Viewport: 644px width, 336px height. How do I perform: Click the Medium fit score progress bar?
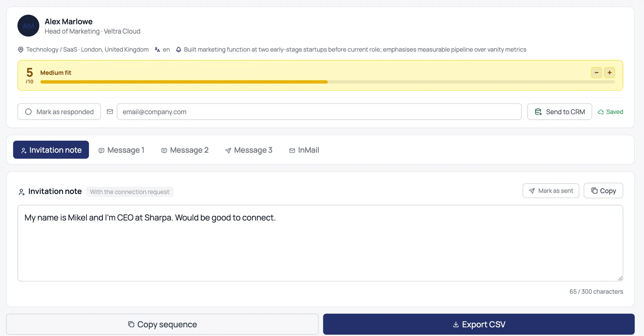[328, 82]
